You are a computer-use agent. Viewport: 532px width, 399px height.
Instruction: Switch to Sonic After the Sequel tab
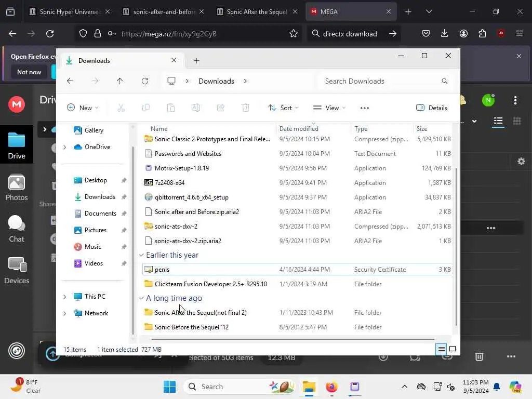click(257, 12)
